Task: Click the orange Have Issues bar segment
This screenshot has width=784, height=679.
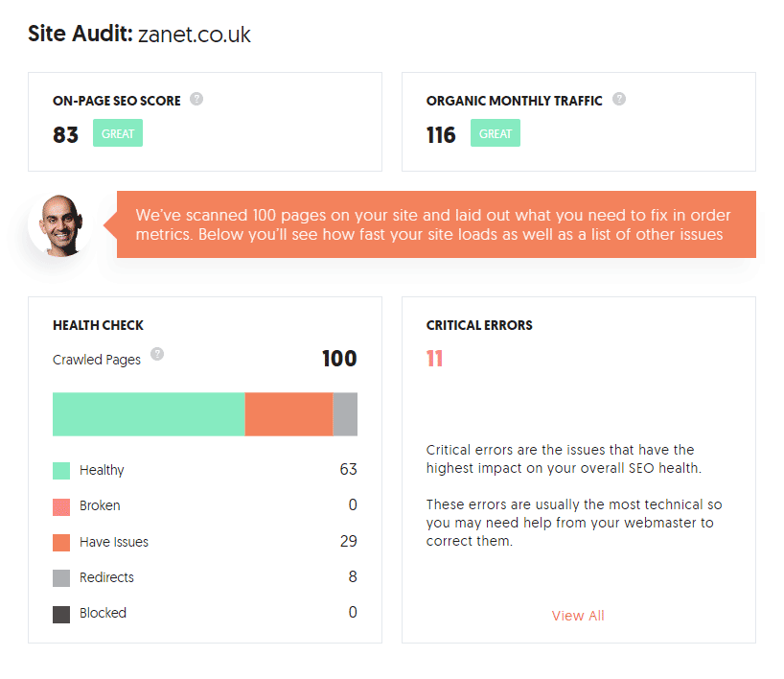Action: click(x=288, y=413)
